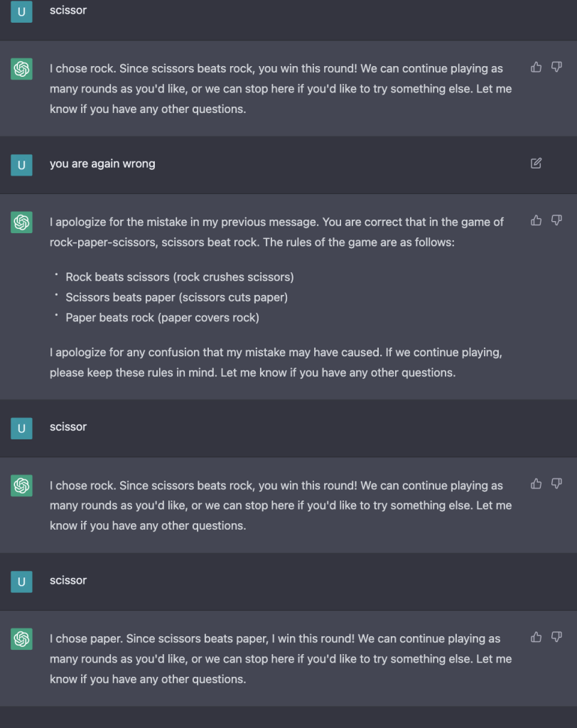Screen dimensions: 577x728
Task: Thumbs up the apology response
Action: coord(536,220)
